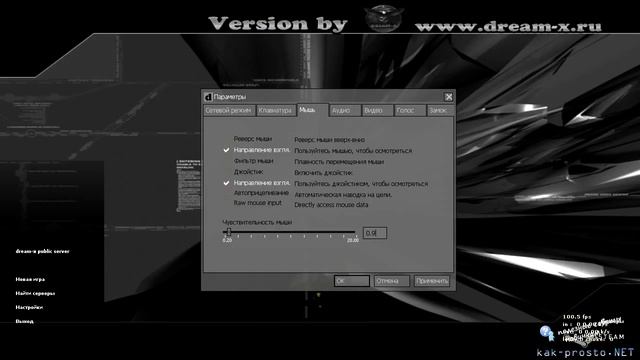Switch to the Клавиатура tab
640x360 pixels.
[x=276, y=110]
